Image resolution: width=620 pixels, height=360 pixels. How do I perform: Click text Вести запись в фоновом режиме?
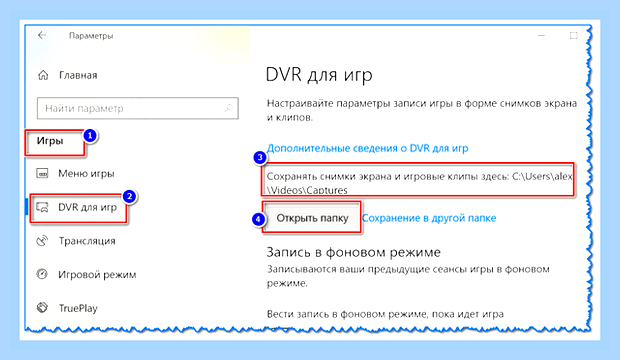click(x=385, y=314)
